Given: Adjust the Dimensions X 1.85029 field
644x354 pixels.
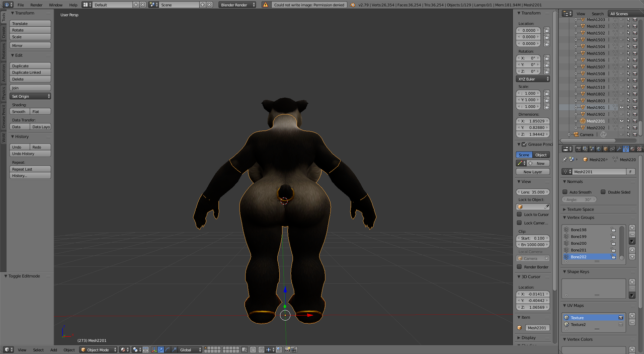Looking at the screenshot, I should tap(533, 121).
